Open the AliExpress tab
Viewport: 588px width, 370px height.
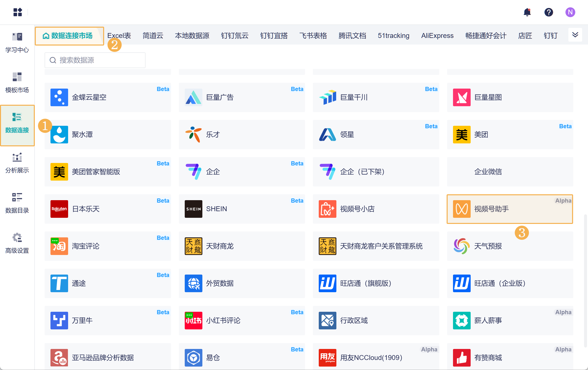point(437,36)
